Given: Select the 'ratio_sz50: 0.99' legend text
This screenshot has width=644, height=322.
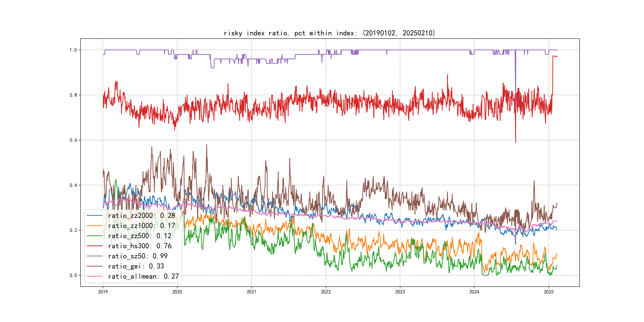Looking at the screenshot, I should tap(138, 256).
